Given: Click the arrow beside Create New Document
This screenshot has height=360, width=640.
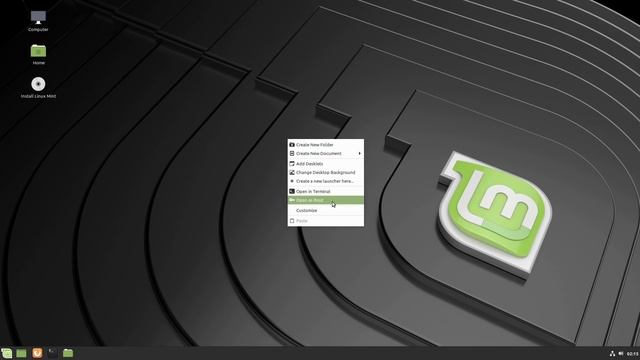Looking at the screenshot, I should [360, 153].
